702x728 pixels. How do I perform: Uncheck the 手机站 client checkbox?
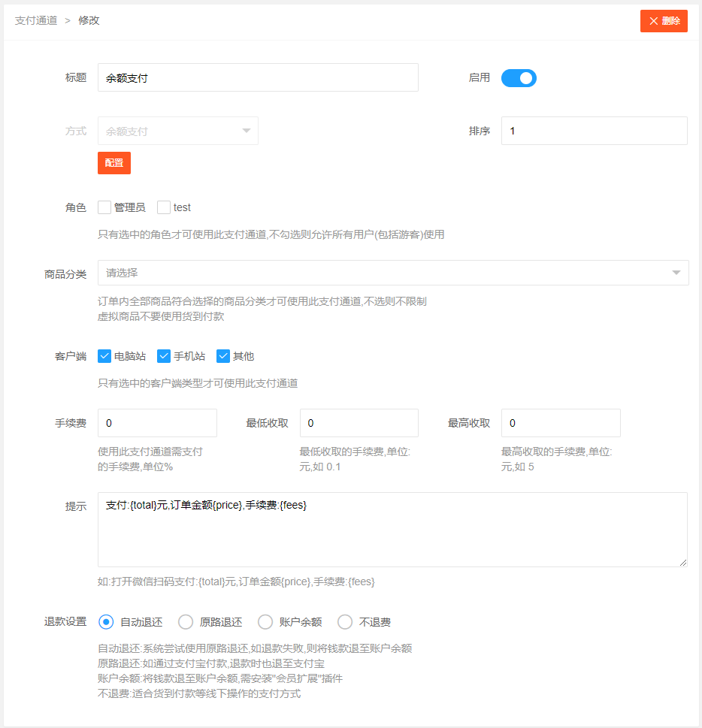coord(164,356)
